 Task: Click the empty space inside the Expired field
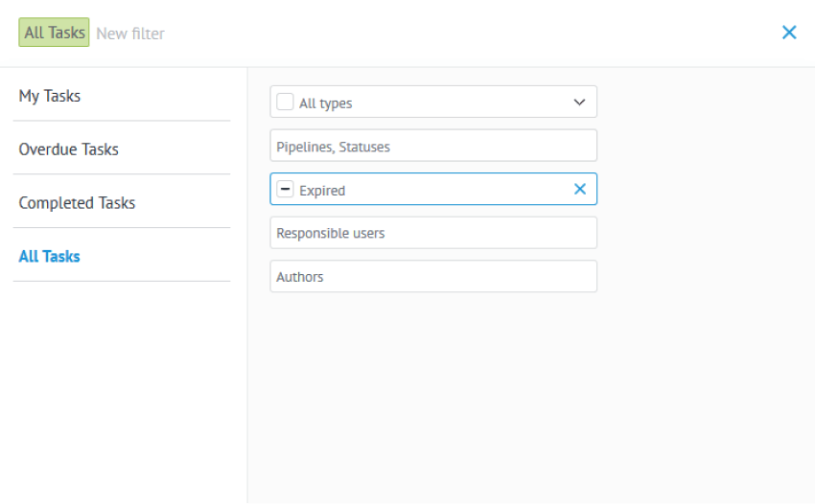(457, 189)
